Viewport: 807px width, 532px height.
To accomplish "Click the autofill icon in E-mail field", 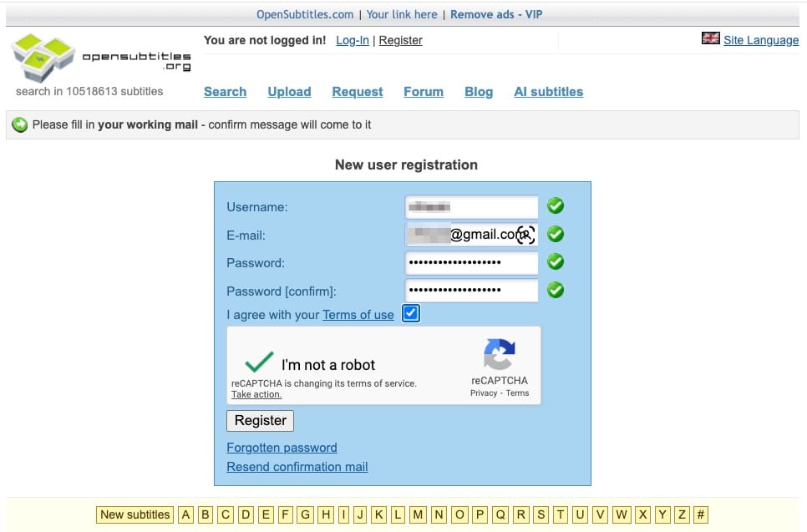I will pos(525,236).
